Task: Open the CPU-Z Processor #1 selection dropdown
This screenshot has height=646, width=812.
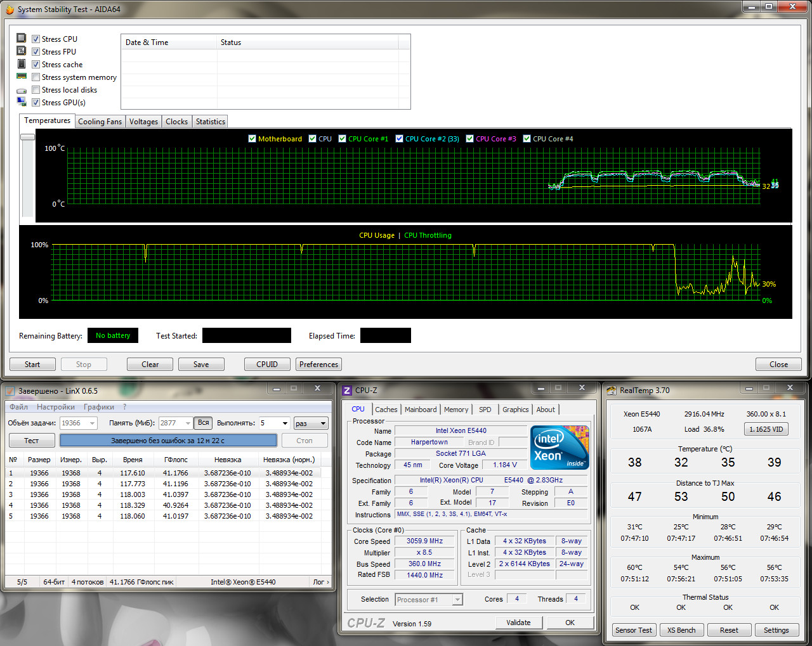Action: [457, 600]
